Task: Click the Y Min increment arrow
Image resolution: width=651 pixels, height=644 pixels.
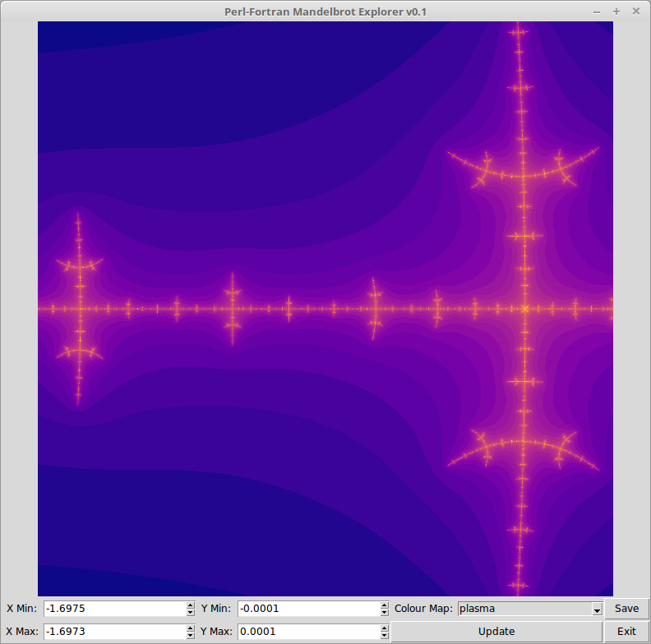Action: (384, 605)
